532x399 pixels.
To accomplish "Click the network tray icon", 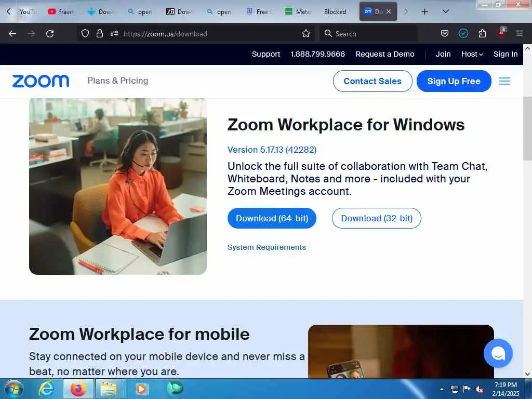I will click(x=454, y=389).
